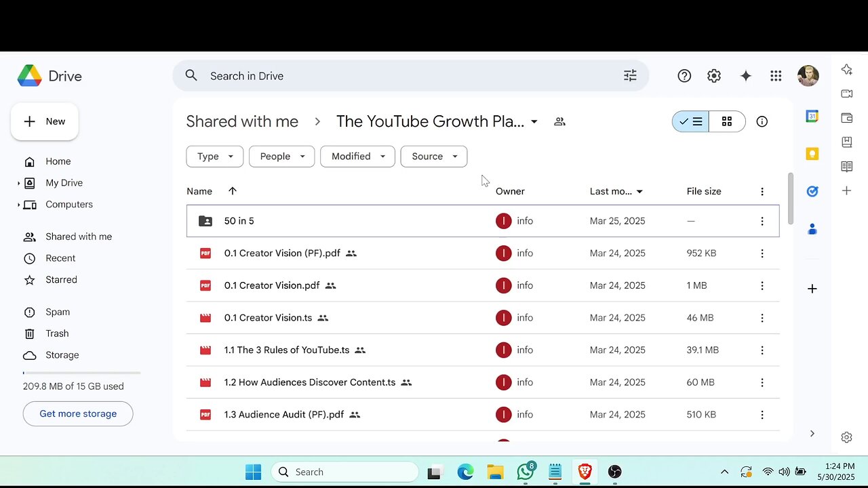
Task: Open Google Calendar side panel icon
Action: tap(812, 116)
